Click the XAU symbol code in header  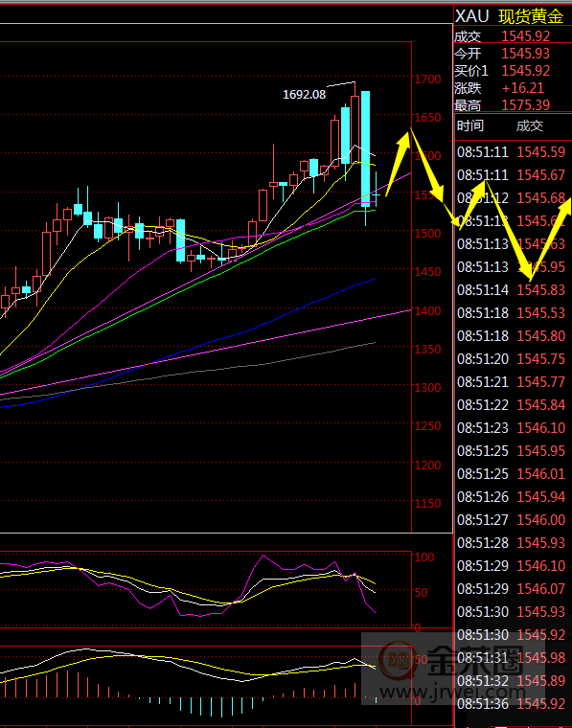pos(471,16)
